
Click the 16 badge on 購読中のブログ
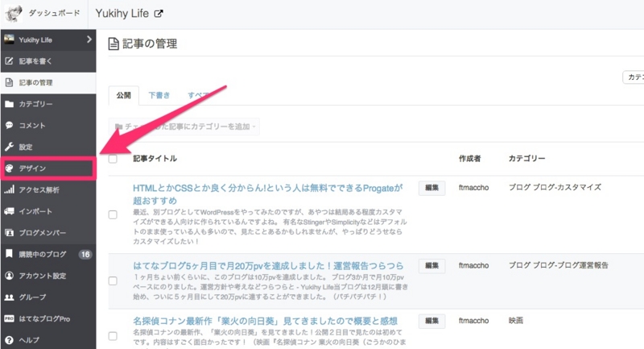tap(85, 255)
